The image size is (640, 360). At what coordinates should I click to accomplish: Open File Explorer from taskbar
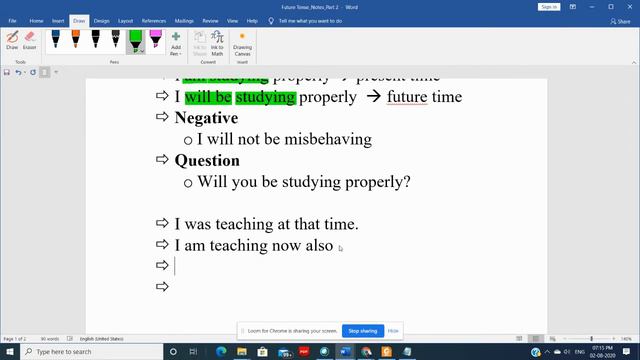tap(242, 351)
